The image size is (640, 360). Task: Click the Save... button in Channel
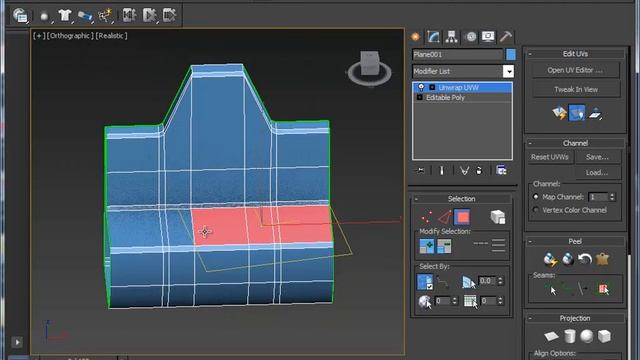coord(597,157)
